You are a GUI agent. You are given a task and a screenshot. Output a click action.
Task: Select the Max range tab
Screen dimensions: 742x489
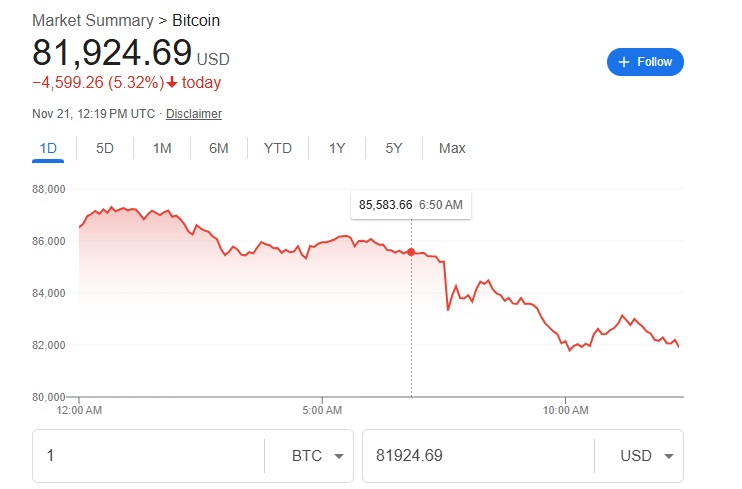pos(452,148)
